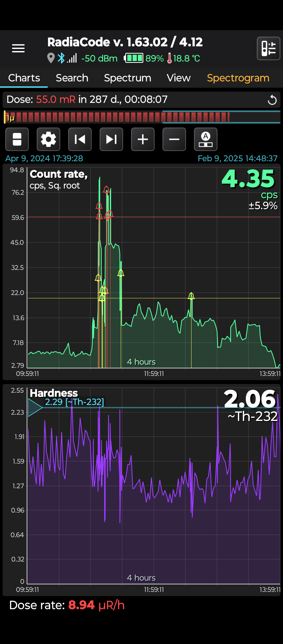Switch to the Spectrum tab
283x644 pixels.
(x=128, y=78)
